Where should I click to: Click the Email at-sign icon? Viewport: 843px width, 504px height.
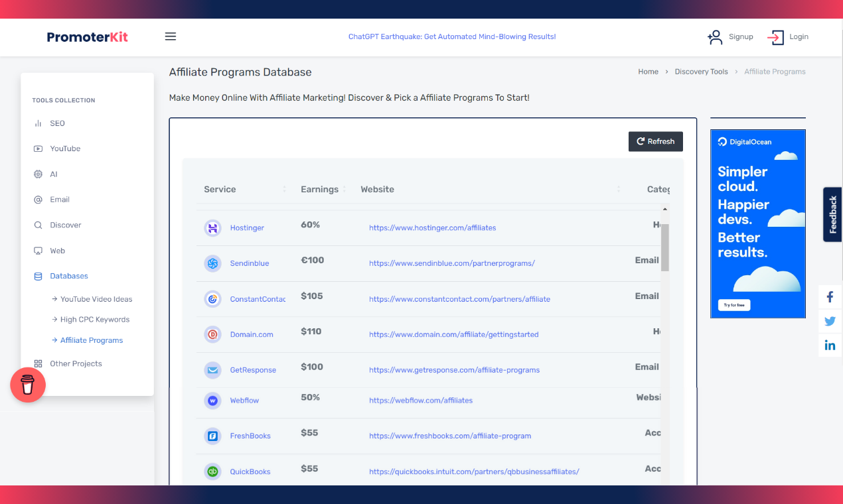(x=38, y=200)
